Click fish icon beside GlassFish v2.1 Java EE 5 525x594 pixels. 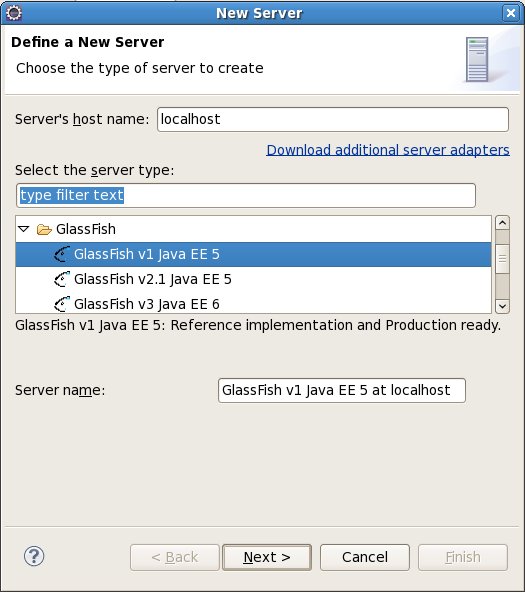tap(62, 279)
